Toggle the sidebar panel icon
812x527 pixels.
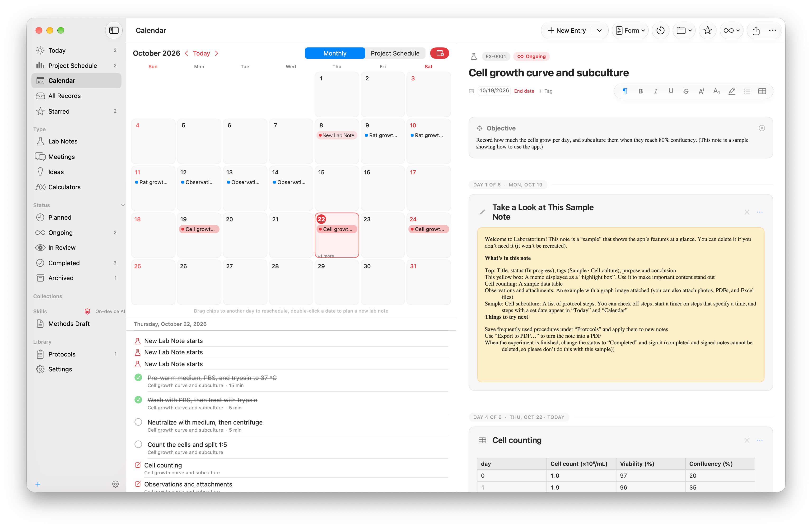coord(114,30)
